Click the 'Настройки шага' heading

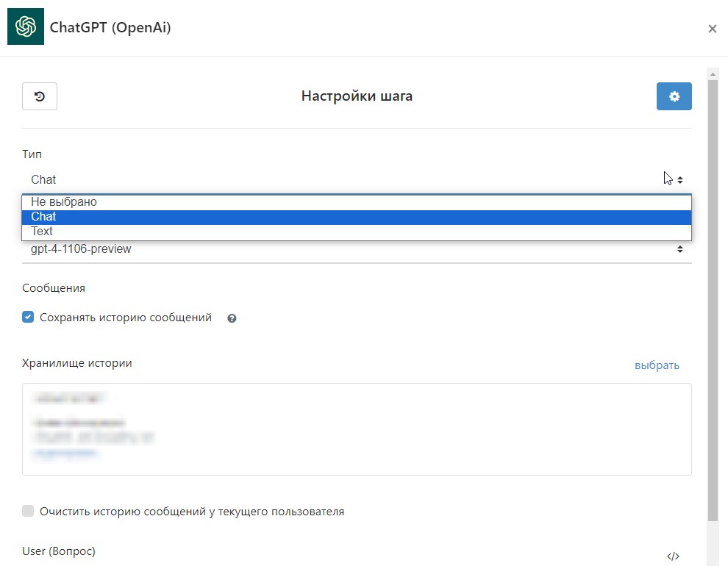(x=357, y=96)
